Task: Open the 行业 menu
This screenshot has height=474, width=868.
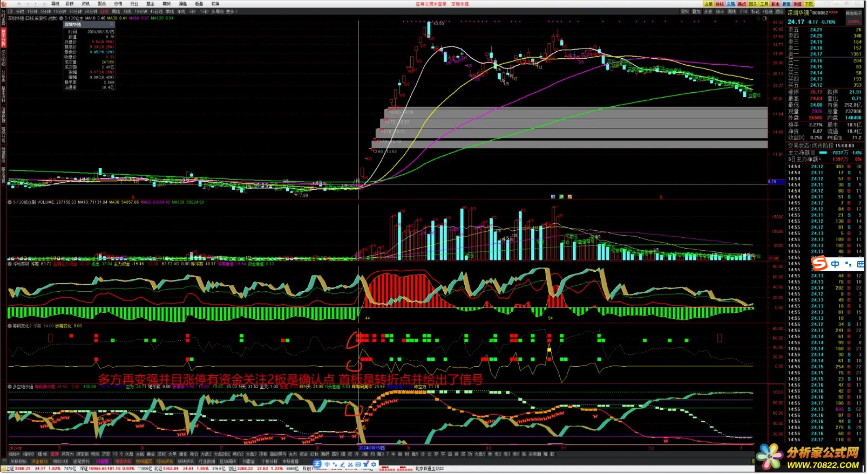Action: click(134, 4)
